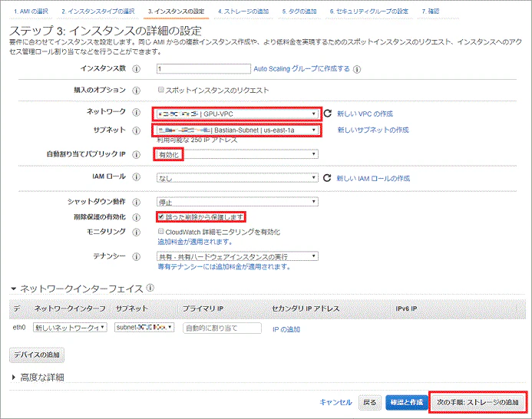Open the IAM ロール dropdown
532x419 pixels.
[237, 178]
